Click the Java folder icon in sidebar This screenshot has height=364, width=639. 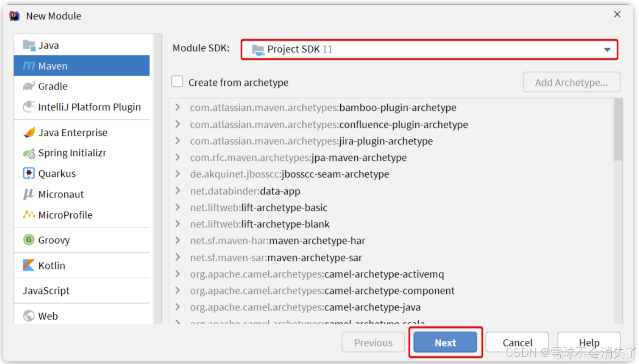tap(29, 45)
